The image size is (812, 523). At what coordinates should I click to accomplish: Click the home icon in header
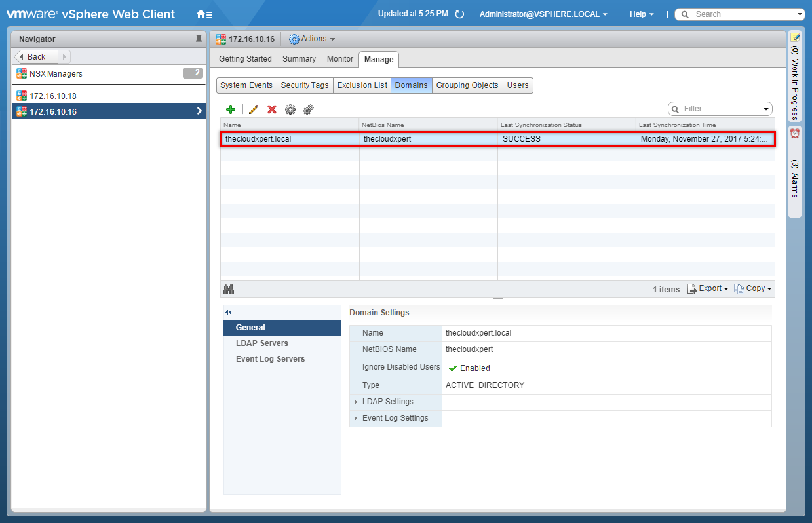(202, 14)
